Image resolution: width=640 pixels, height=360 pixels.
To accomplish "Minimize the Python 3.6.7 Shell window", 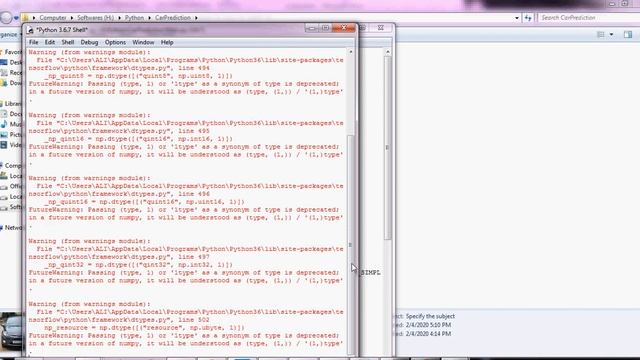I will [312, 28].
